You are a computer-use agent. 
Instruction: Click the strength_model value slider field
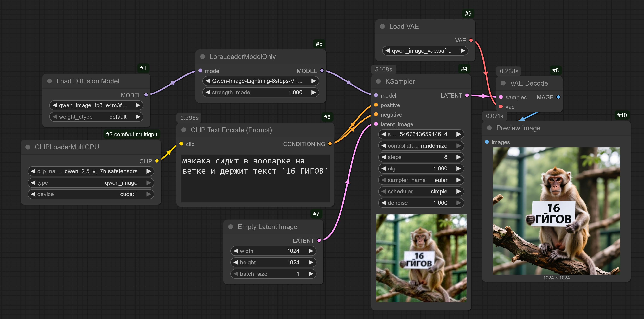260,92
